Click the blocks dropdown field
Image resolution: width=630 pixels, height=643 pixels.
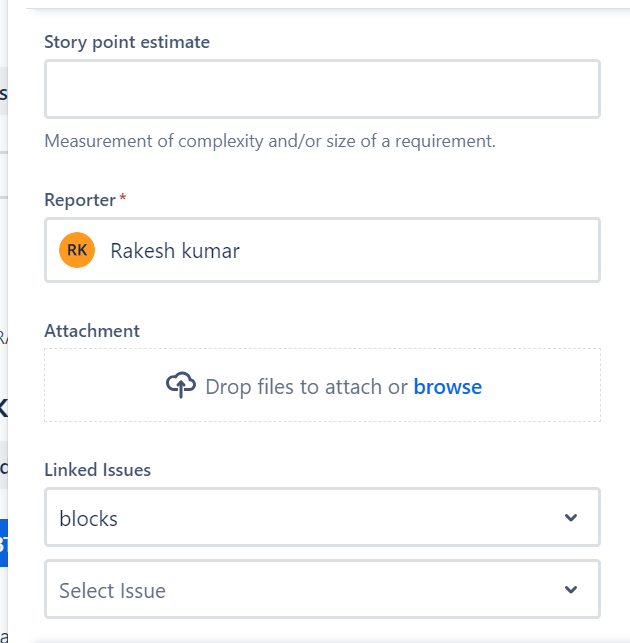click(x=300, y=518)
